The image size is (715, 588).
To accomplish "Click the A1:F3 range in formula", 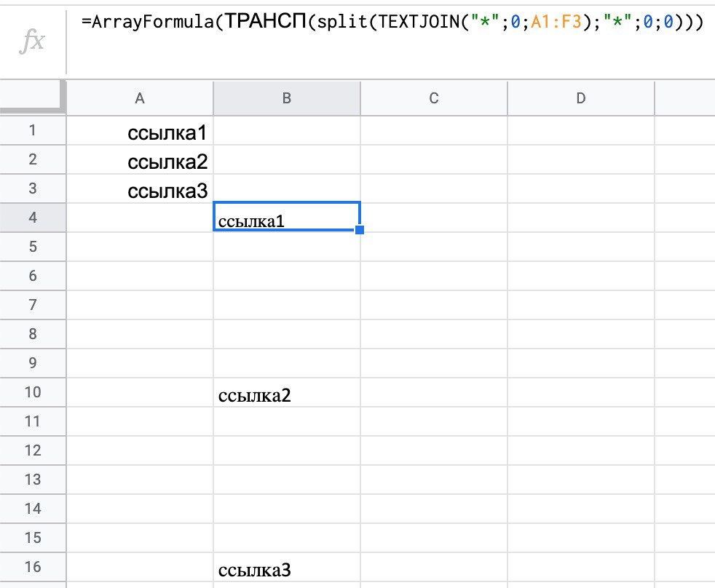I will click(x=556, y=21).
